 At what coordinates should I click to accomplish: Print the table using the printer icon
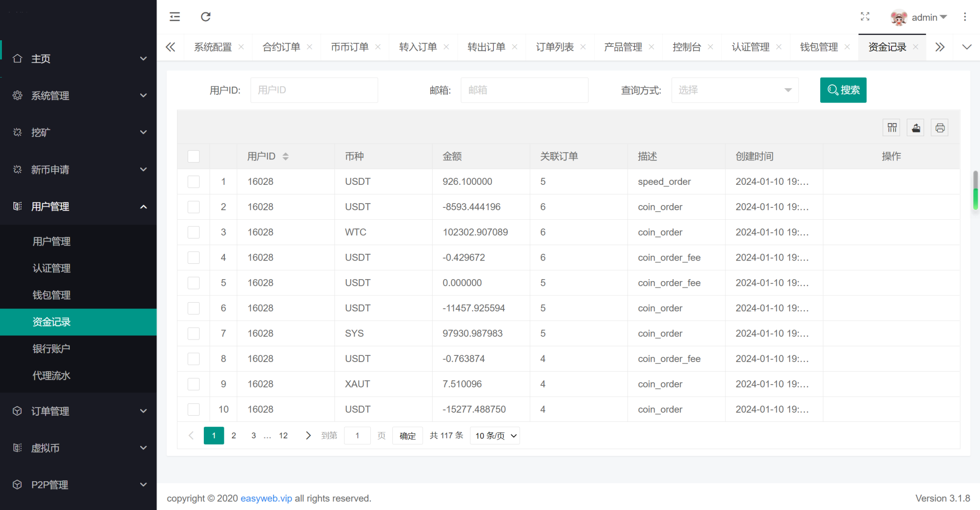(x=940, y=128)
